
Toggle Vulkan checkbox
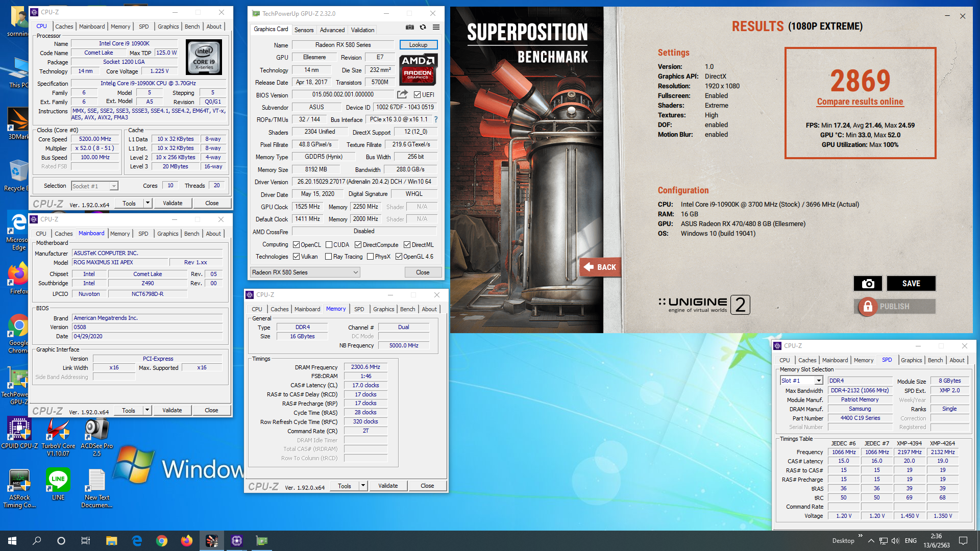click(x=296, y=257)
